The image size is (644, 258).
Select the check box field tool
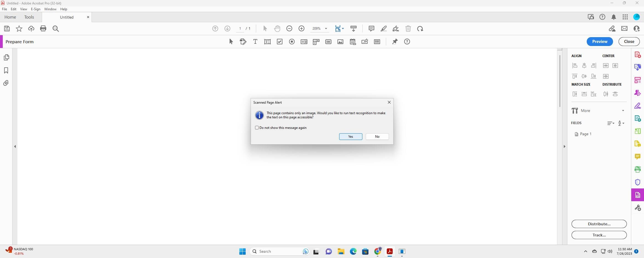tap(280, 42)
